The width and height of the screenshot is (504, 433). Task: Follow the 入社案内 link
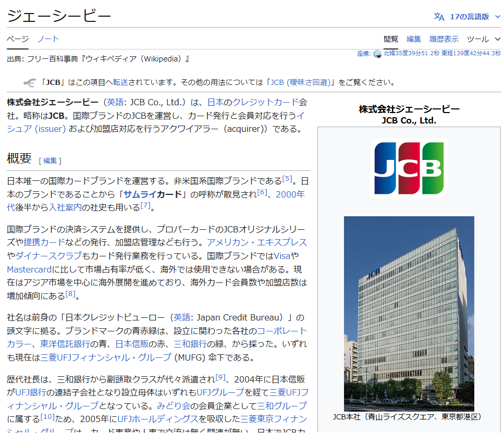tap(65, 208)
